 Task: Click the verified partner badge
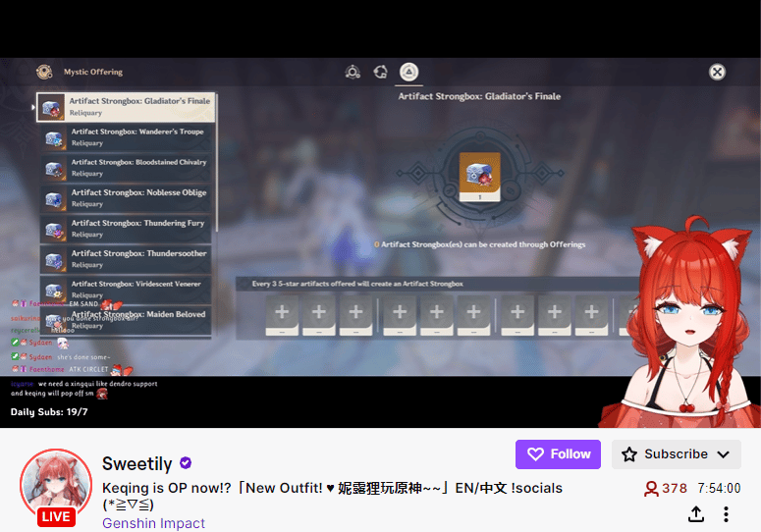click(x=186, y=463)
